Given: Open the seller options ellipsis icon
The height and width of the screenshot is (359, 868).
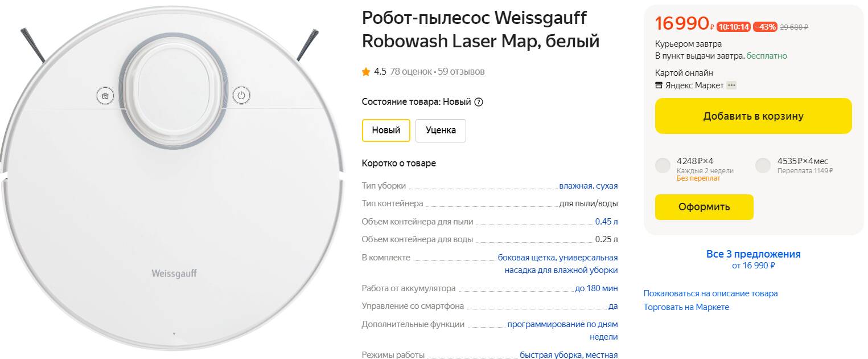Looking at the screenshot, I should (x=731, y=85).
